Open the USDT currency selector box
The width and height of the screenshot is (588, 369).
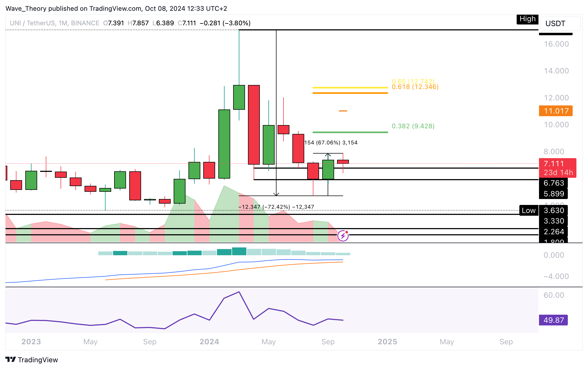pyautogui.click(x=560, y=24)
